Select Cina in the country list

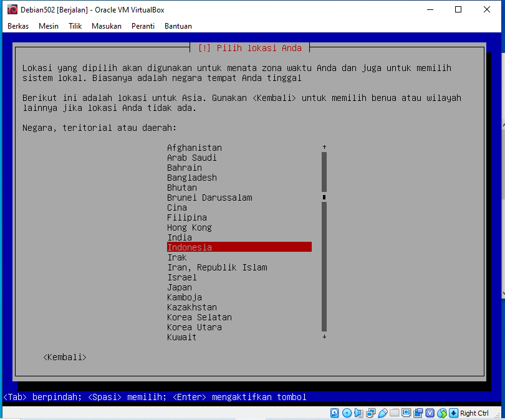pos(239,208)
